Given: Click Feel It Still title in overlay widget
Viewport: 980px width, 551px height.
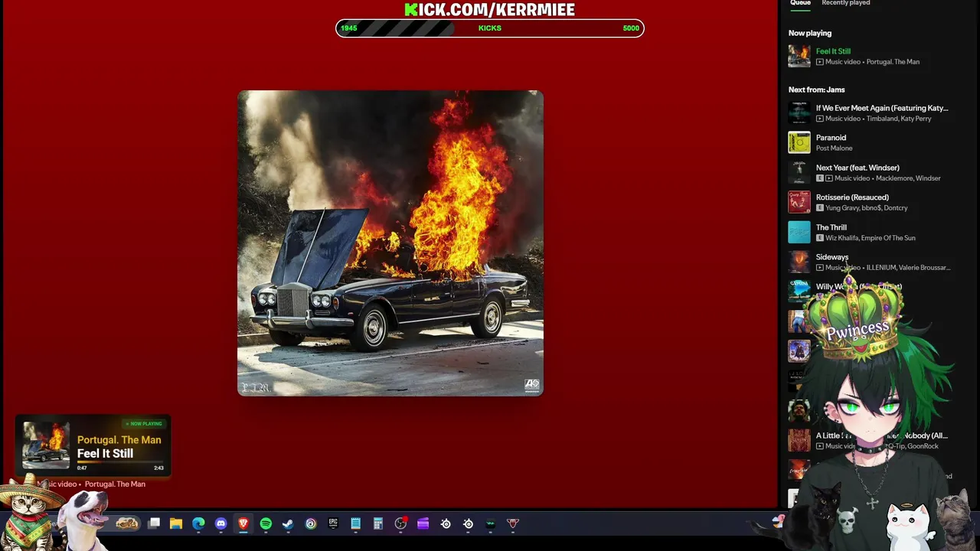Looking at the screenshot, I should point(105,453).
